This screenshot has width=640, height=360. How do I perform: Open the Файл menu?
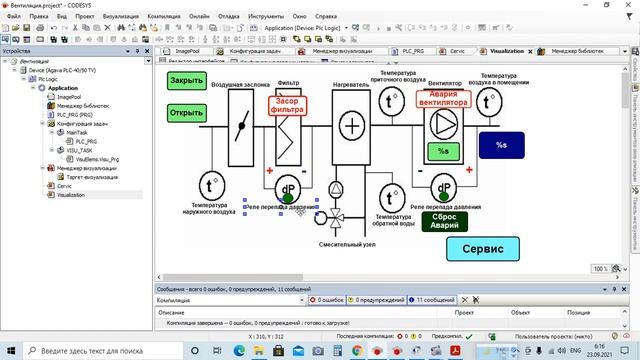click(x=13, y=16)
